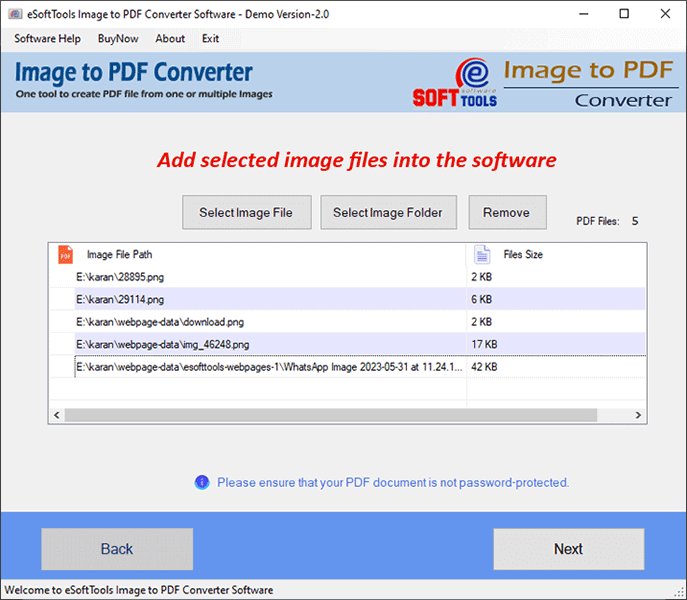Click the PDF Files count label
Viewport: 687px width, 600px height.
(x=598, y=221)
